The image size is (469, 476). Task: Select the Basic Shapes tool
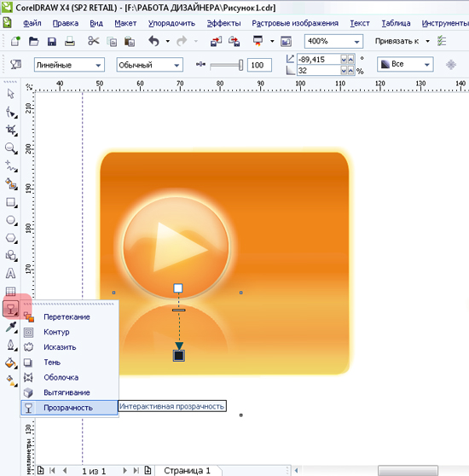pyautogui.click(x=11, y=256)
